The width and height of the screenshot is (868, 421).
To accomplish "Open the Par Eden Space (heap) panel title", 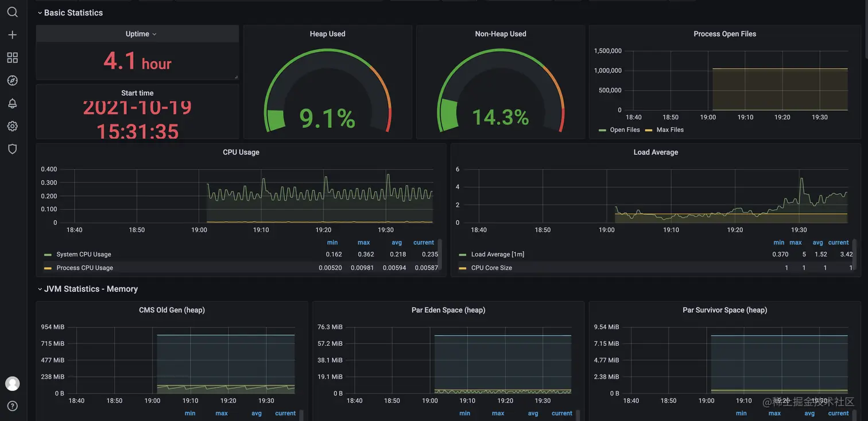I will pos(448,310).
